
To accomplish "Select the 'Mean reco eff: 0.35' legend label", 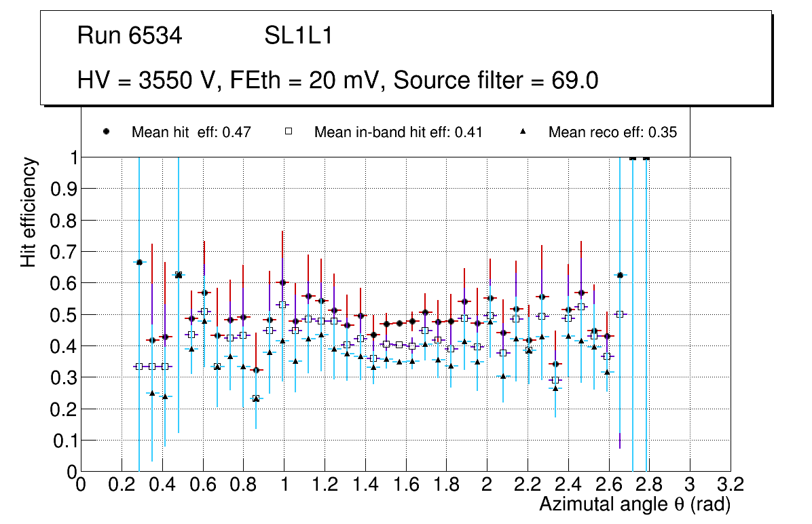I will [x=612, y=132].
